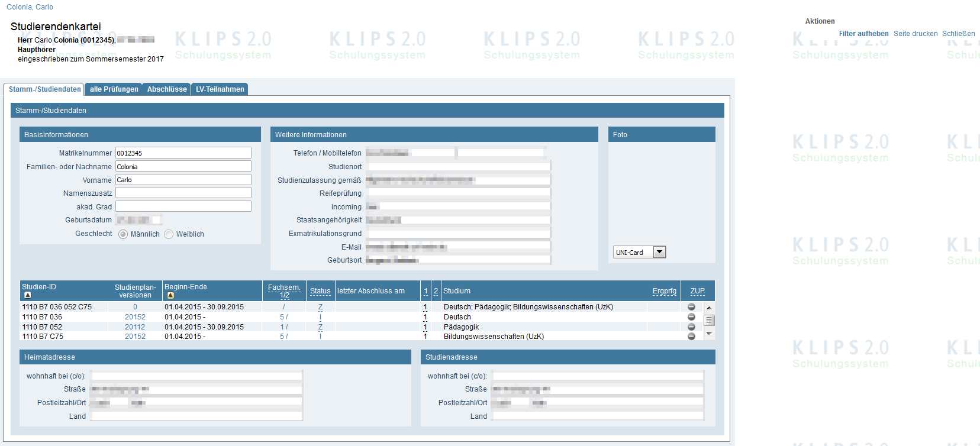The image size is (980, 446).
Task: Select study name Deutsch in table
Action: (457, 317)
